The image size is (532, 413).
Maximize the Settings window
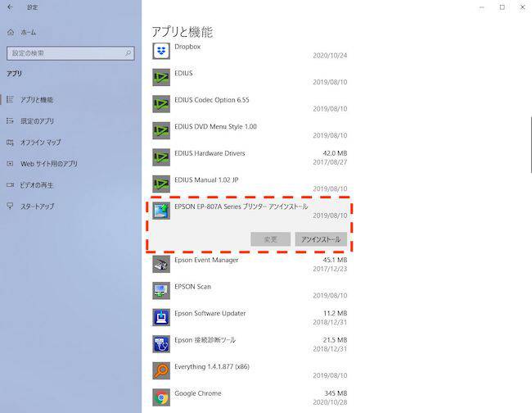tap(503, 7)
